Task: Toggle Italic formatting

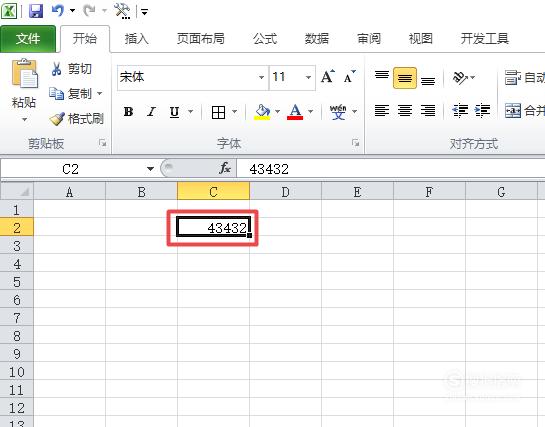Action: [x=151, y=112]
